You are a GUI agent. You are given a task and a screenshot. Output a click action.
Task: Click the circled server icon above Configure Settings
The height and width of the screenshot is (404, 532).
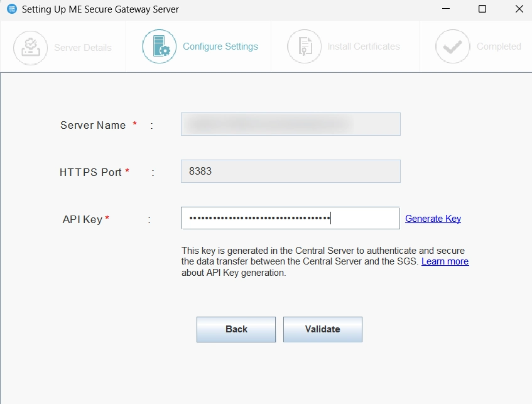coord(159,46)
